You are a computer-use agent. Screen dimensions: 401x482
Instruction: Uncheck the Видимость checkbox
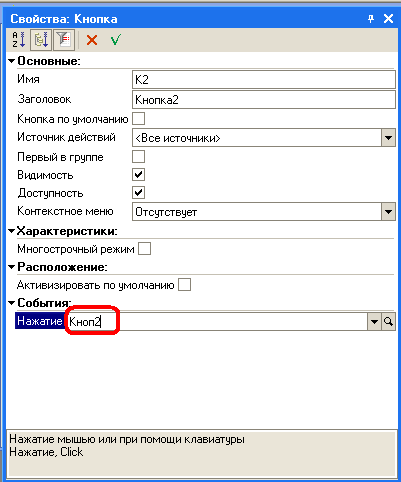(138, 174)
